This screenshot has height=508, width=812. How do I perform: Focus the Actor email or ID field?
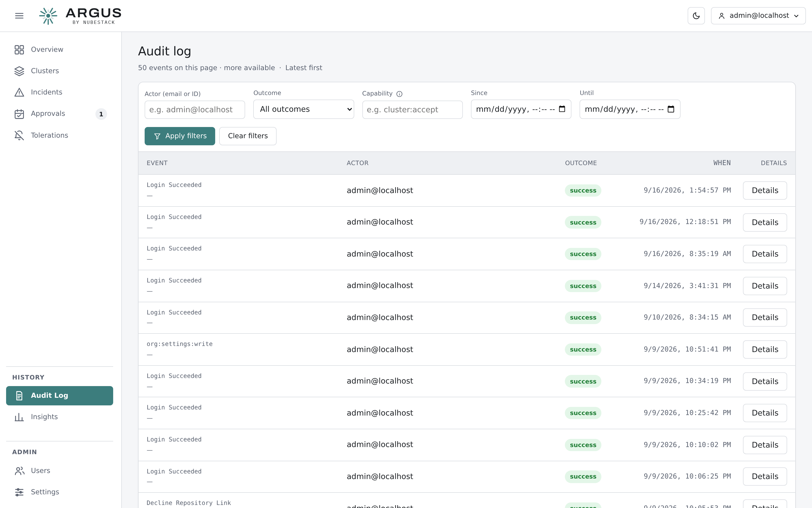click(195, 109)
